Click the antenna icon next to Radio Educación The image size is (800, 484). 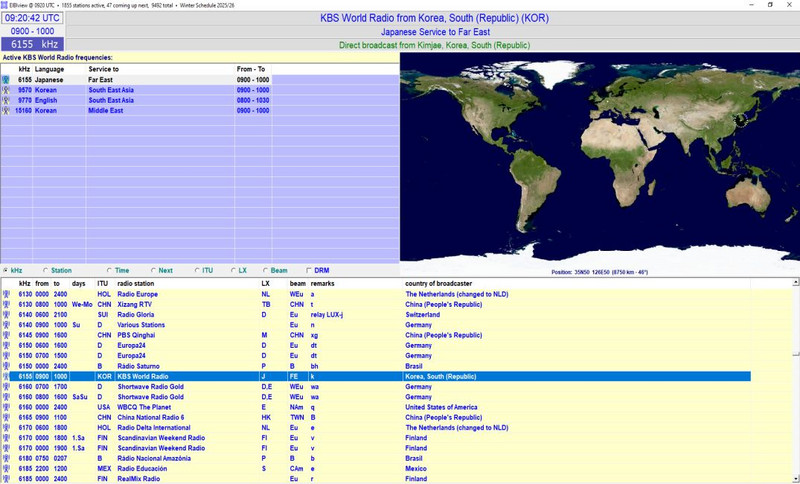pos(7,468)
